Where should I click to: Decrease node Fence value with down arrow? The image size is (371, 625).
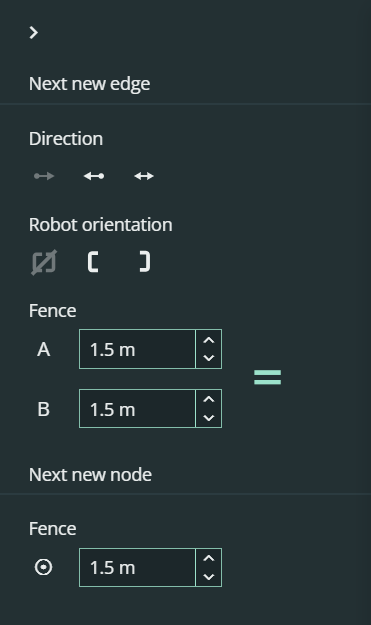[x=209, y=576]
